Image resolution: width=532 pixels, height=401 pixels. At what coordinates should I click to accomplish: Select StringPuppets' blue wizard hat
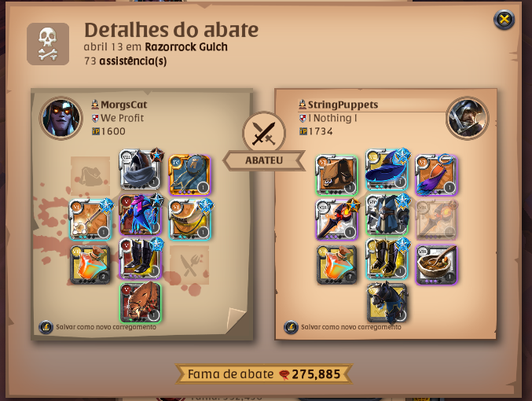387,170
